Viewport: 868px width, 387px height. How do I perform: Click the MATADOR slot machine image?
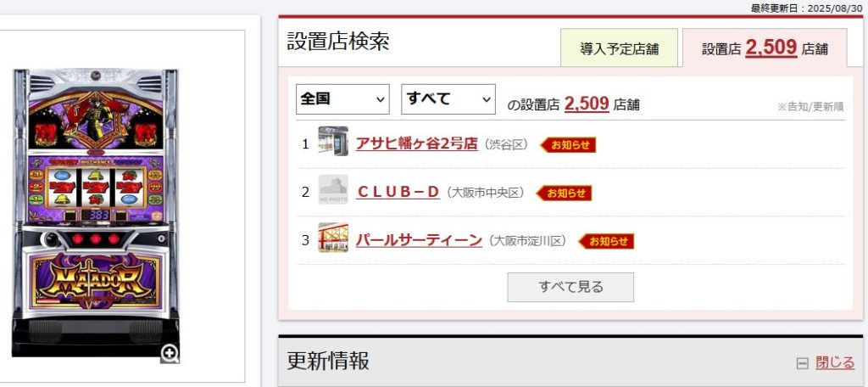tap(96, 213)
